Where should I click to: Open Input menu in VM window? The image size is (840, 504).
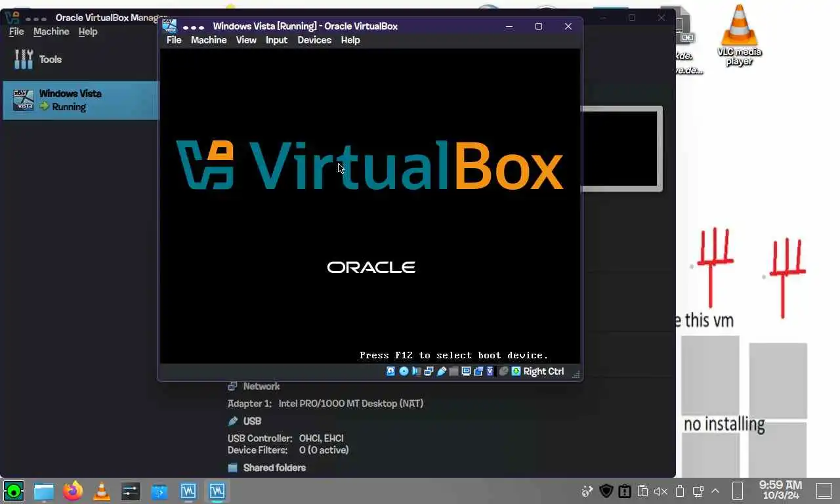click(276, 40)
